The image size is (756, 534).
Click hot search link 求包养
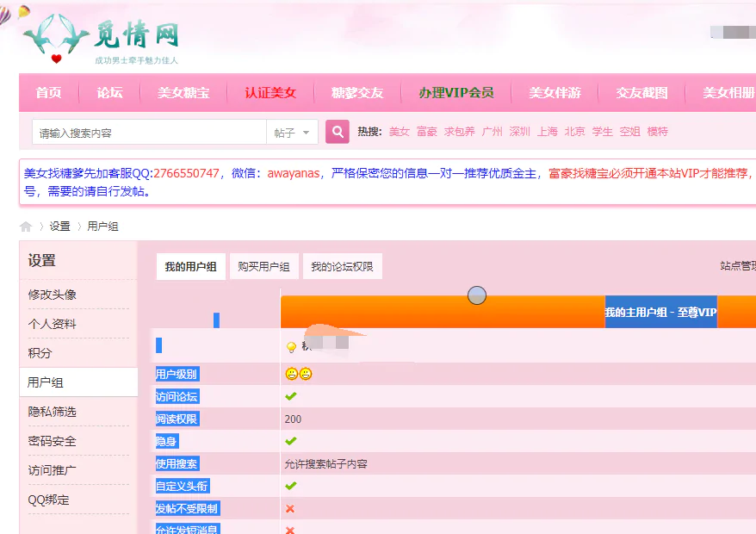pyautogui.click(x=460, y=132)
